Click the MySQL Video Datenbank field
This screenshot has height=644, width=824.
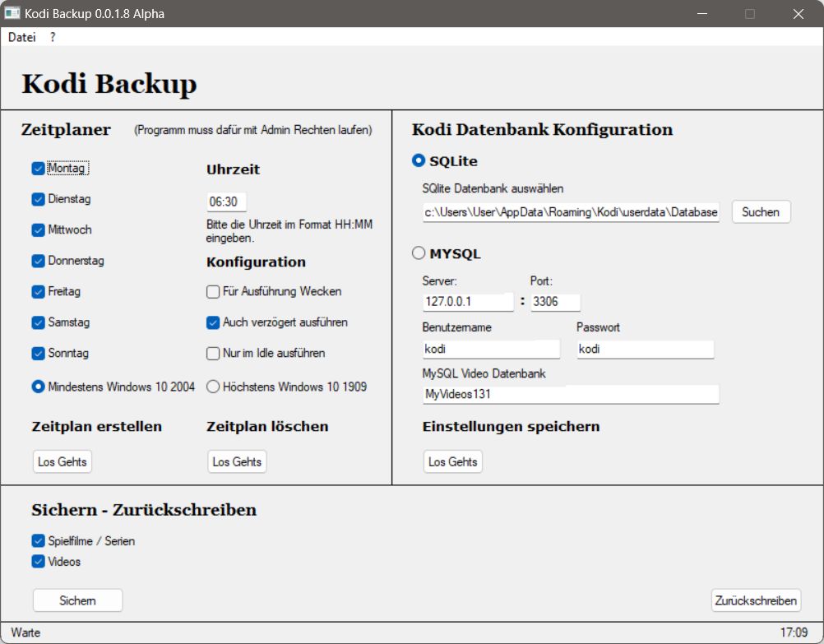[x=571, y=394]
